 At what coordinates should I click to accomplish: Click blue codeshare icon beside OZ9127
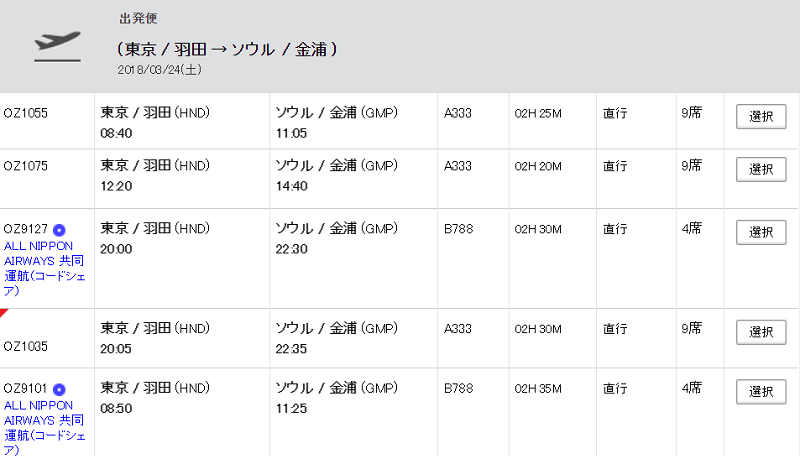pos(59,230)
